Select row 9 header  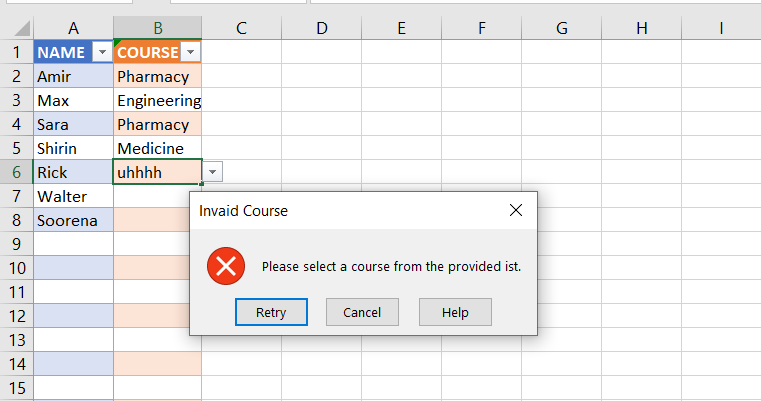[16, 244]
